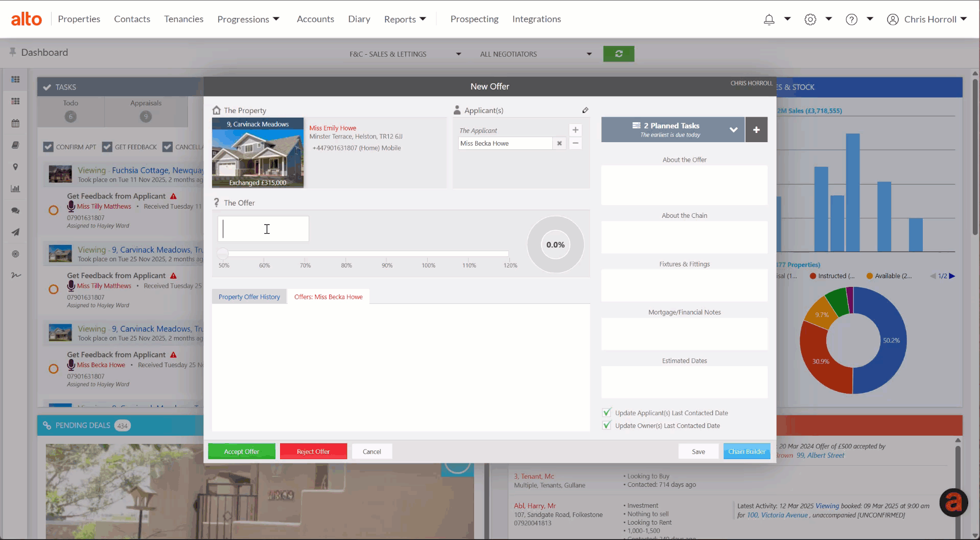The width and height of the screenshot is (980, 540).
Task: Expand the 2 Planned Tasks panel
Action: pos(733,130)
